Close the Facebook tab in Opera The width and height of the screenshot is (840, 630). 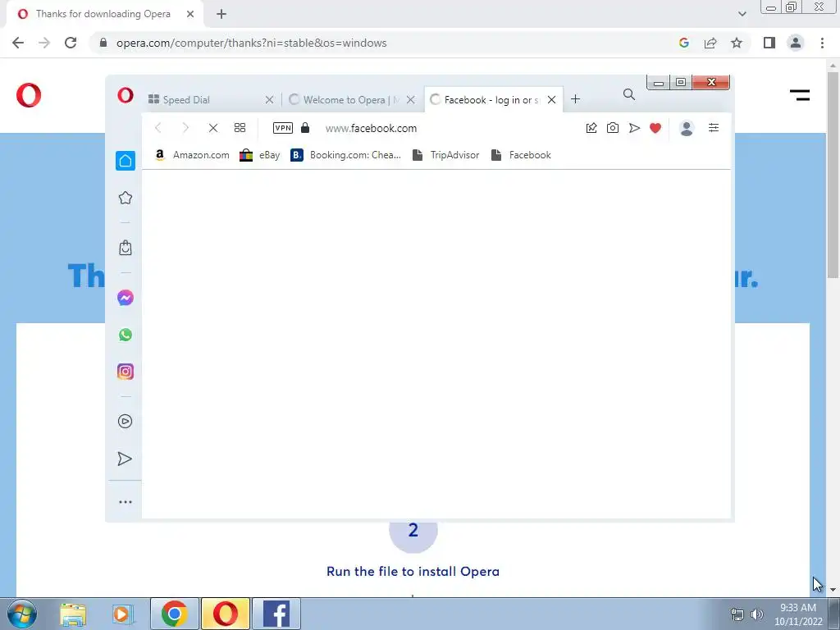pos(552,99)
